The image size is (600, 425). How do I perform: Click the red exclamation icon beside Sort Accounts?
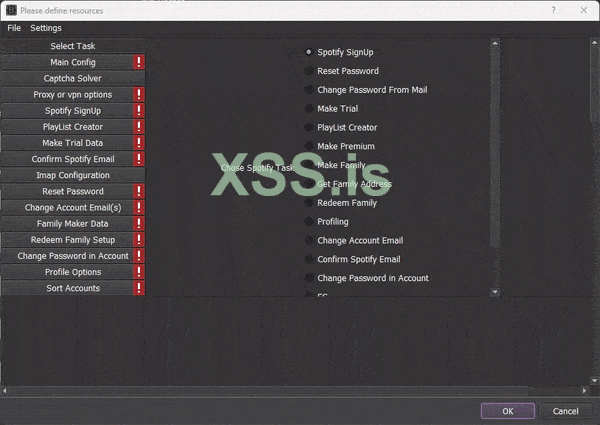[139, 288]
